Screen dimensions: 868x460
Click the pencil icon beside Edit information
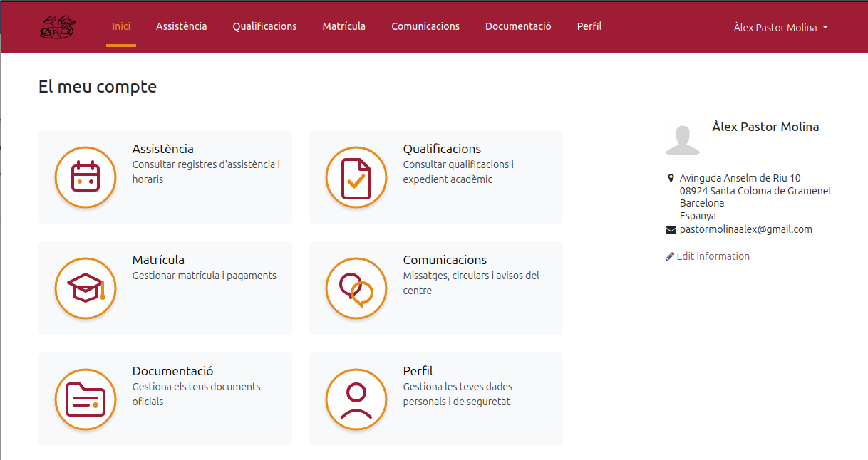pyautogui.click(x=670, y=256)
